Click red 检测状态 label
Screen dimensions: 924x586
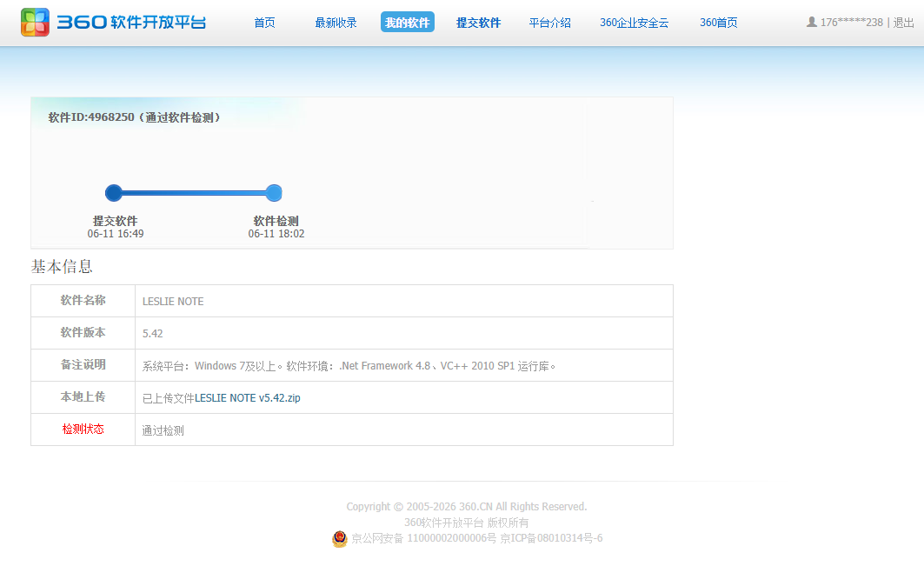tap(83, 430)
